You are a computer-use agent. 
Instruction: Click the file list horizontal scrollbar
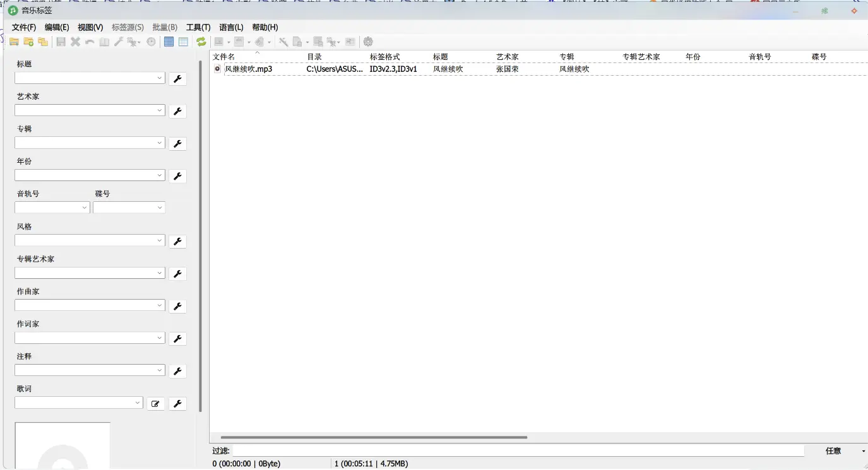tap(374, 437)
